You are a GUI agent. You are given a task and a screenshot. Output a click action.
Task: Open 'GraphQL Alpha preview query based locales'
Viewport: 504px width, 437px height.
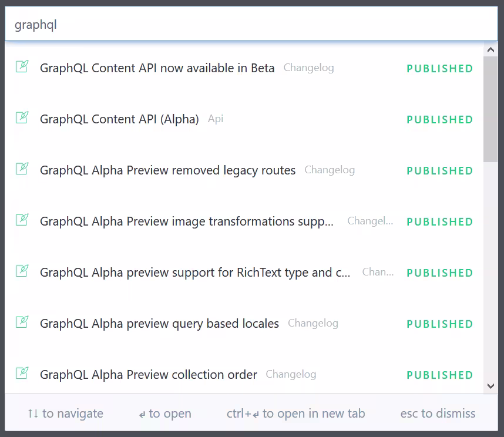[159, 324]
